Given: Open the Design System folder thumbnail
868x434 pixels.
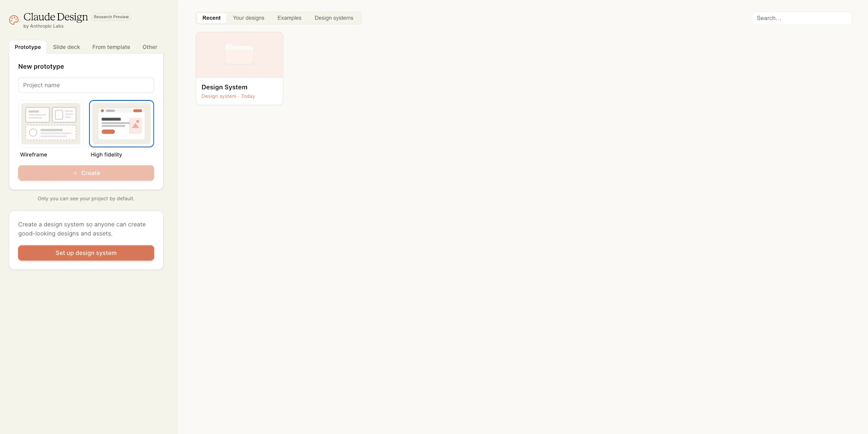Looking at the screenshot, I should pos(239,55).
